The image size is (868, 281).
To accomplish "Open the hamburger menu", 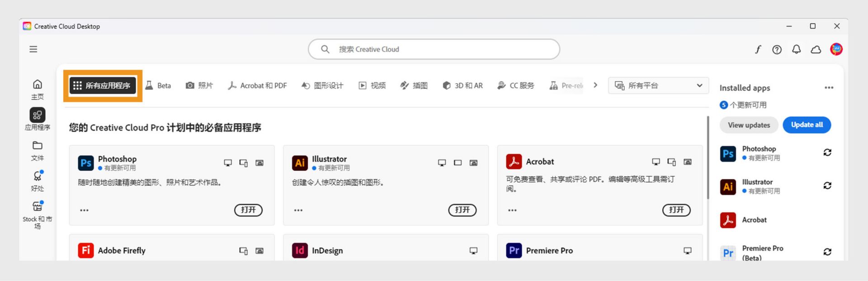I will tap(33, 49).
